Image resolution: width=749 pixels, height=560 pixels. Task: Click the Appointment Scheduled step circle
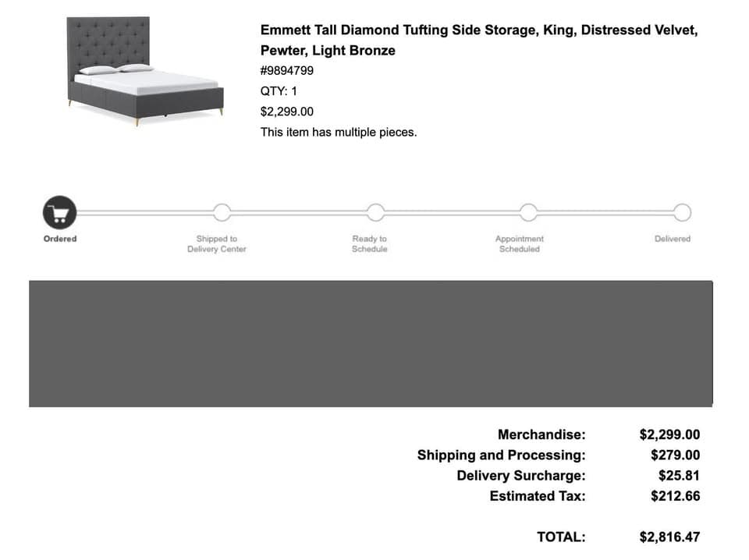pos(529,212)
